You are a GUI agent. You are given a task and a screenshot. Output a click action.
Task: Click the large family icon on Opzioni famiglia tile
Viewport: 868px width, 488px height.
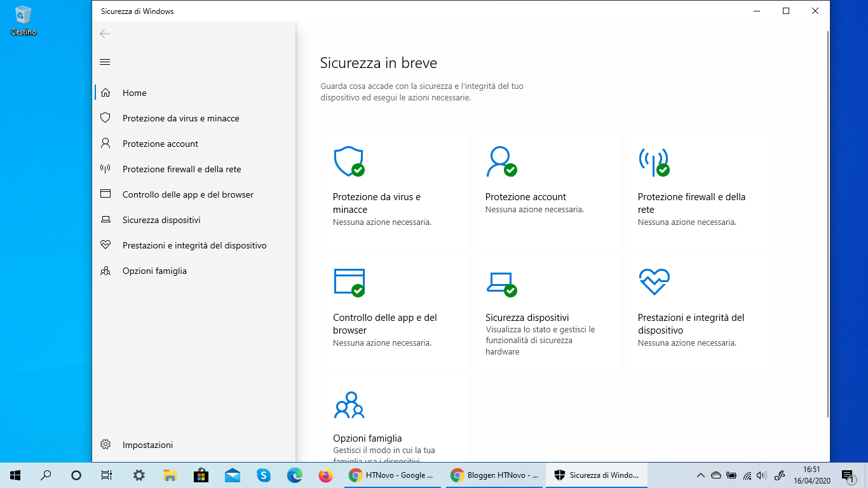pos(349,404)
